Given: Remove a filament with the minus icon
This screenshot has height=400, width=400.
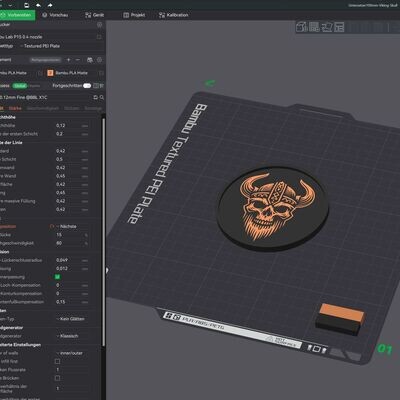Looking at the screenshot, I should pos(78,60).
